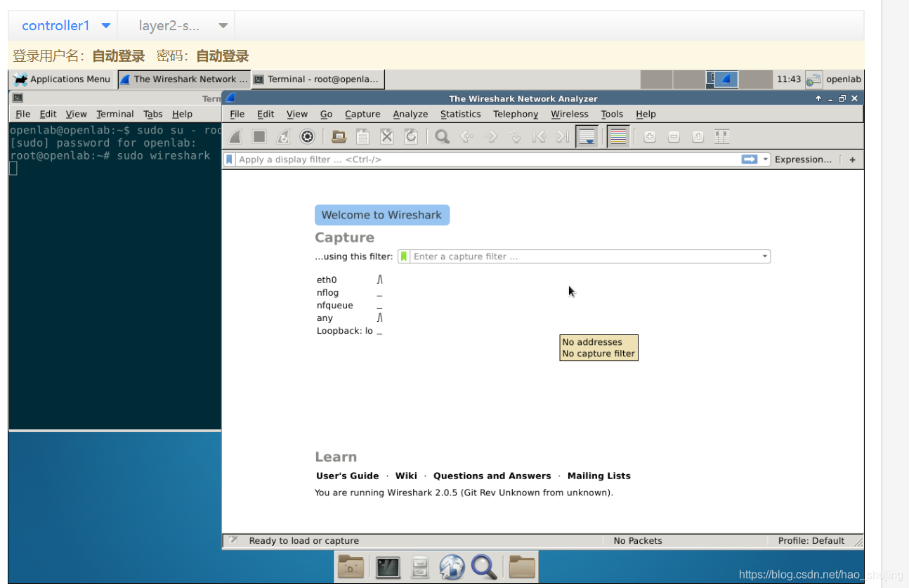
Task: Open Terminal window Tabs menu
Action: [x=153, y=114]
